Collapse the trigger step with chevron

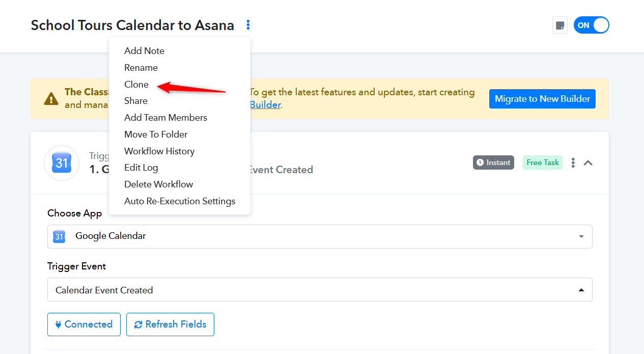588,163
